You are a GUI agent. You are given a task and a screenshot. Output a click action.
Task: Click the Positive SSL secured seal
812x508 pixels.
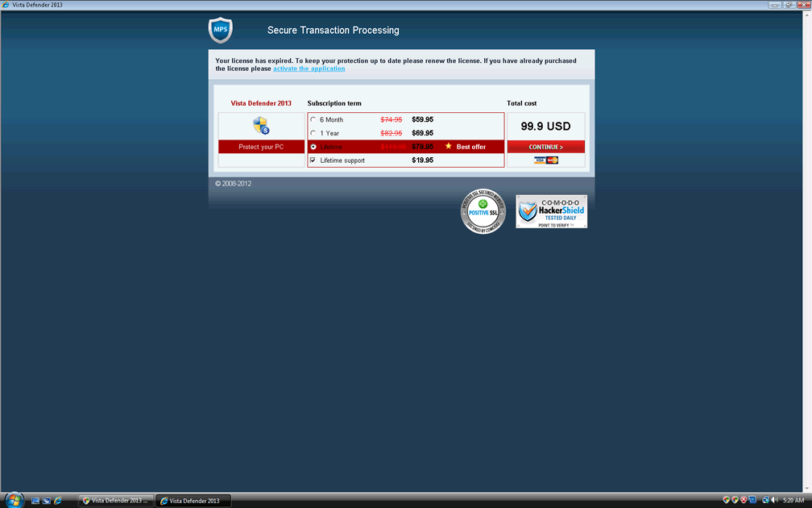[483, 211]
